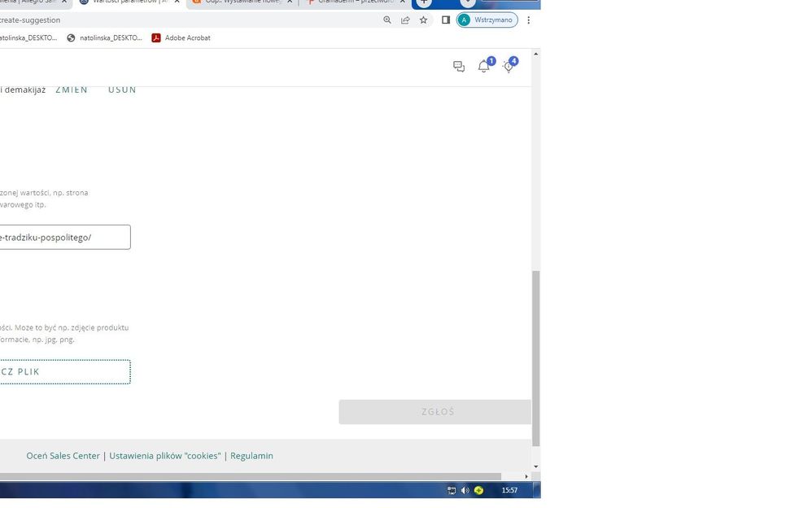Click the URL input field ending in tradziku-pospolitego
The image size is (812, 508).
point(63,237)
